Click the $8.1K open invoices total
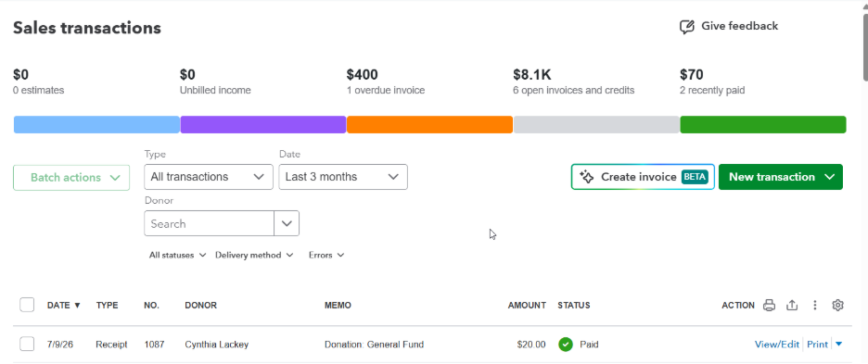 tap(532, 74)
